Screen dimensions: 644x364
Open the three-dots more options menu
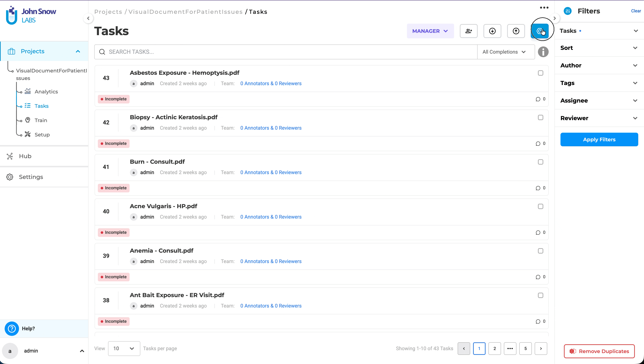[x=544, y=8]
